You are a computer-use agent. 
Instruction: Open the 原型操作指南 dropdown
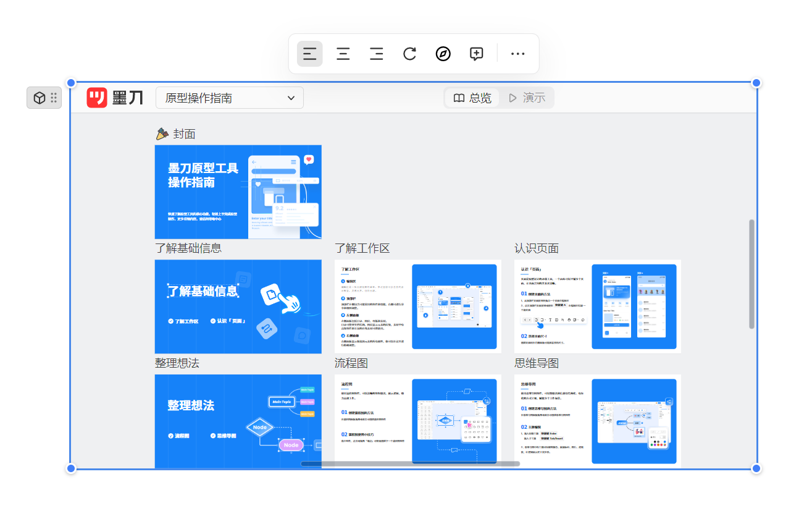coord(230,98)
